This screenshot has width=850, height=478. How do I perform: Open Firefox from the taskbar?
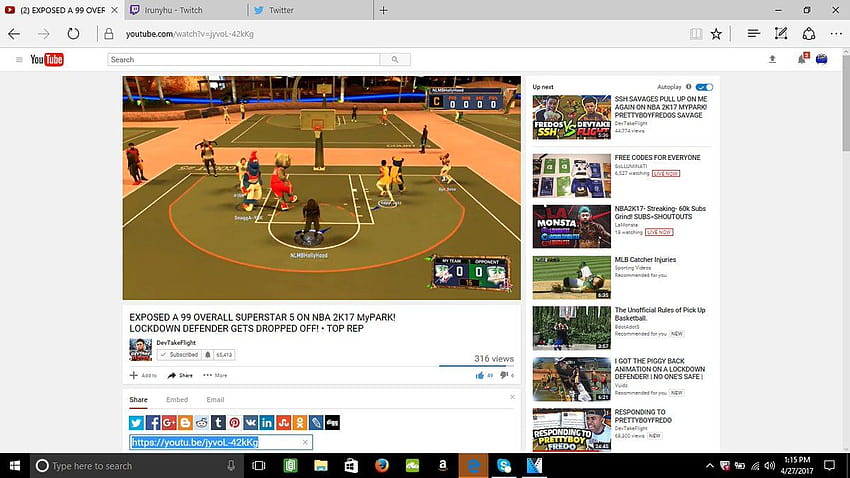click(382, 466)
